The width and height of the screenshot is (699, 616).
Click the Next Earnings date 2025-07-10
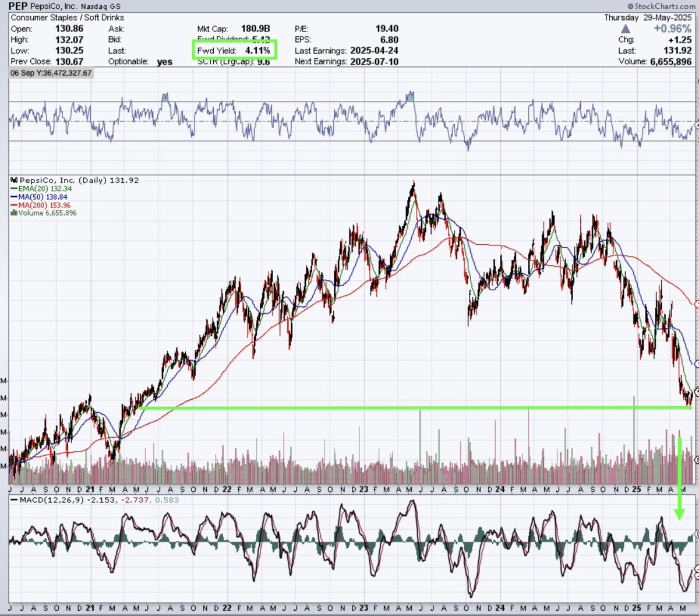click(373, 61)
